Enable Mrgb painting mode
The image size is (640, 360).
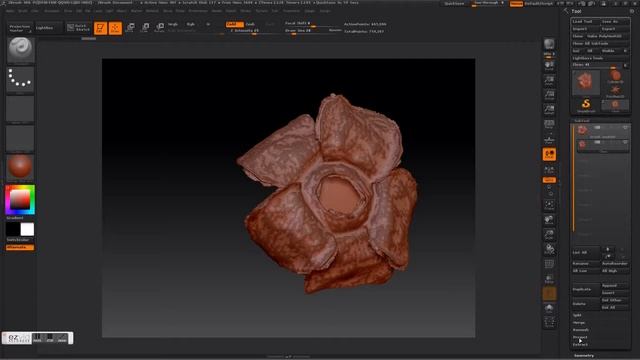coord(173,24)
